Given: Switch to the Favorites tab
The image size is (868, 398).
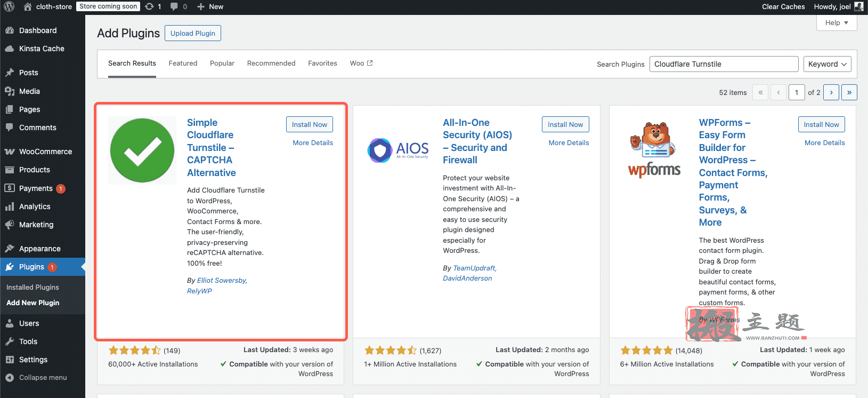Looking at the screenshot, I should 322,63.
